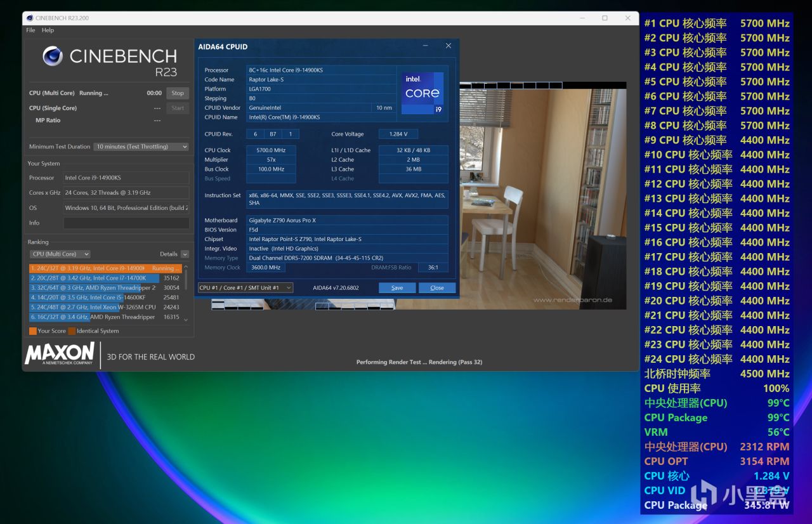The image size is (812, 524).
Task: Select ranking entry 32C/64T AMD Ryzen Threadripper
Action: point(105,287)
